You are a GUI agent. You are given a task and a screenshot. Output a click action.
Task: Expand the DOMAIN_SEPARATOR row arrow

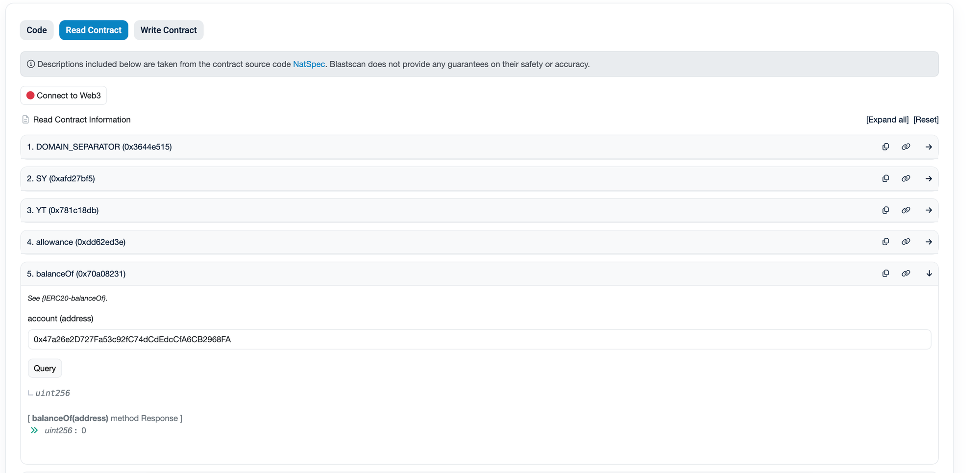pyautogui.click(x=929, y=147)
